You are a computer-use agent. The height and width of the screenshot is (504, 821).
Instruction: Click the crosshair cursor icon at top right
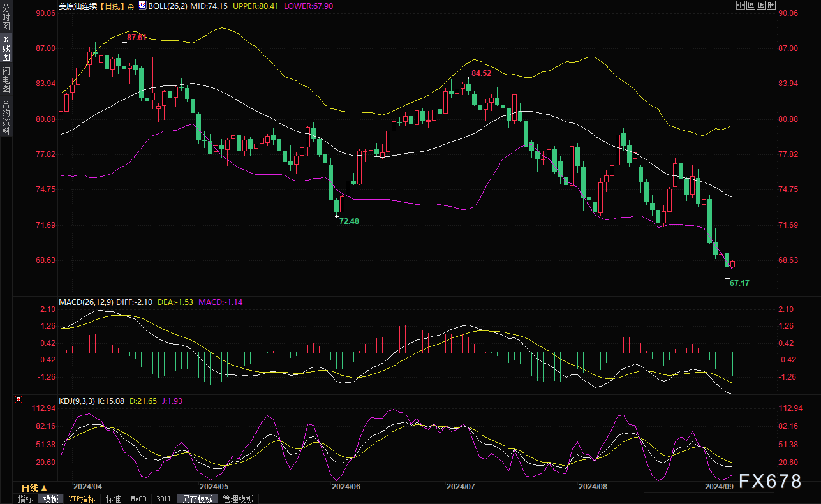740,6
